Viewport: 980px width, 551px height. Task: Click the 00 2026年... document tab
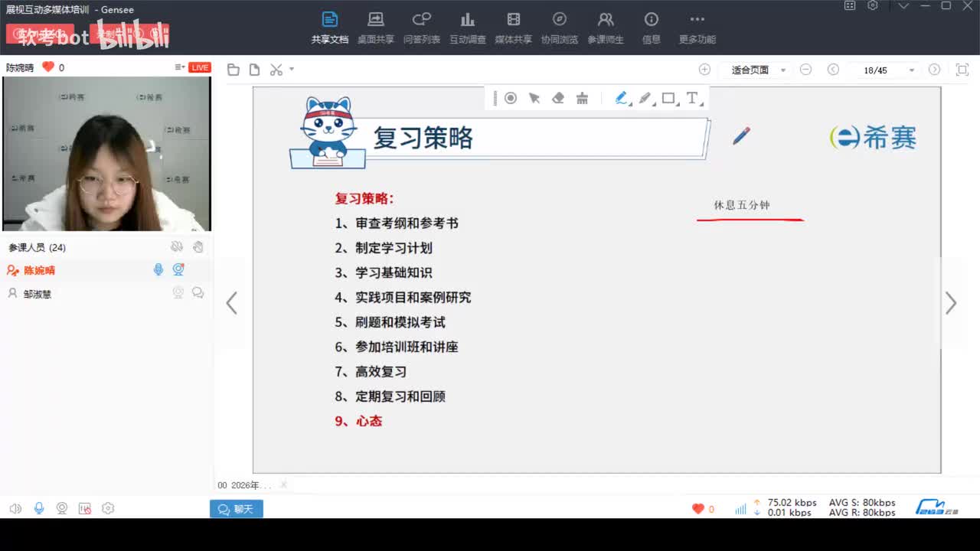(x=245, y=485)
